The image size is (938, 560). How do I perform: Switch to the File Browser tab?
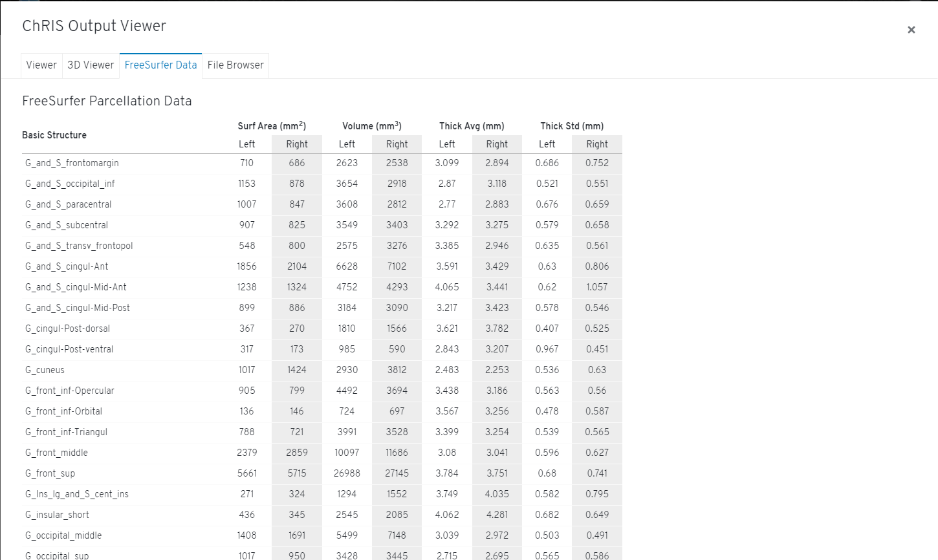[x=235, y=65]
